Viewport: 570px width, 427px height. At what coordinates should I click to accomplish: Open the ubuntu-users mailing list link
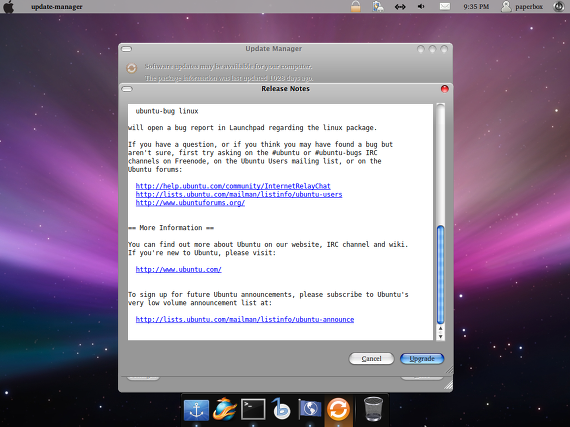click(239, 194)
